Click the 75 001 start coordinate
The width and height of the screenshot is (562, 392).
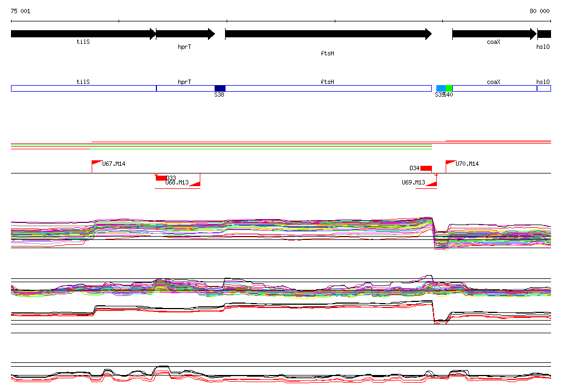pos(20,11)
